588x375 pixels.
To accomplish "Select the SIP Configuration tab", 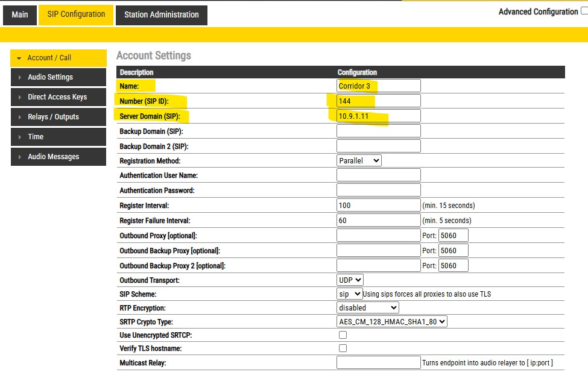I will pos(76,14).
